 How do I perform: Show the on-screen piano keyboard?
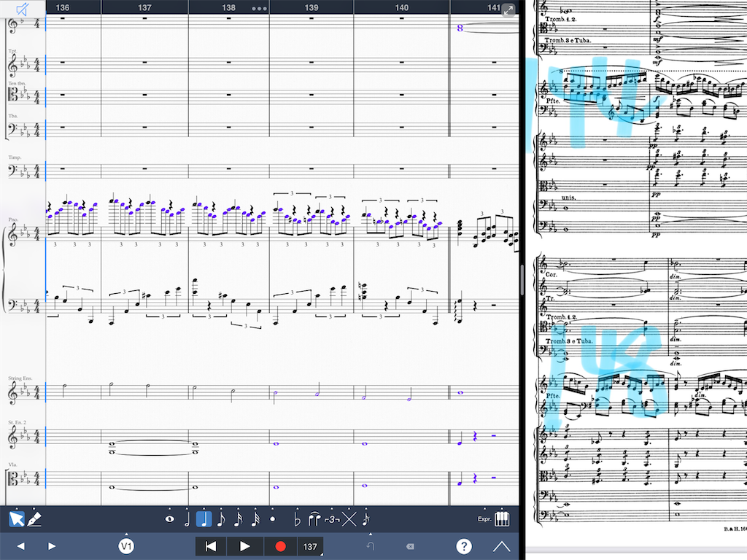pos(502,519)
